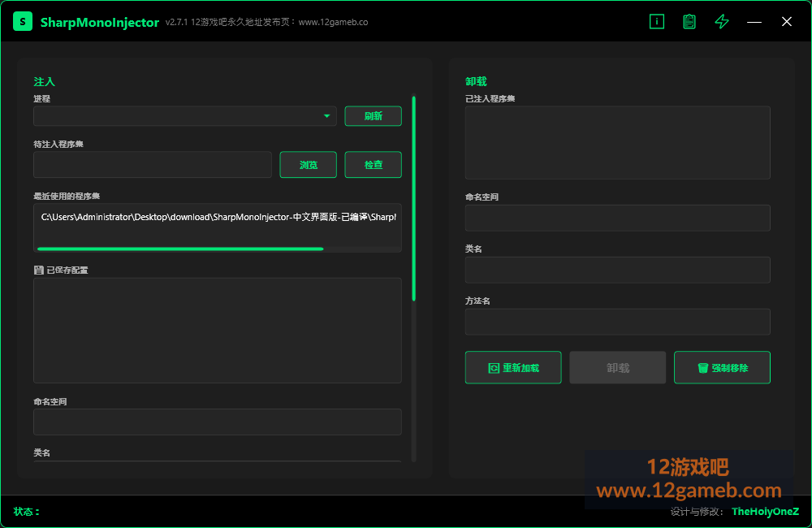This screenshot has height=528, width=812.
Task: Click the floppy disk icon beside 已保存配置
Action: (39, 270)
